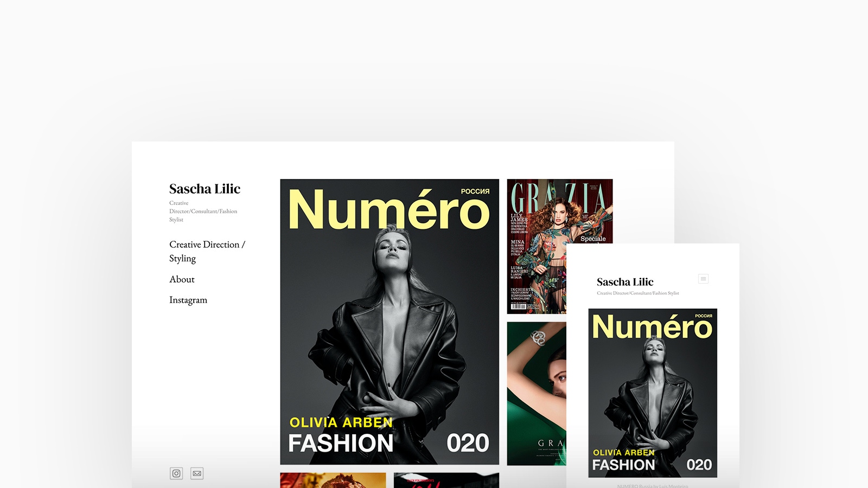The height and width of the screenshot is (488, 868).
Task: Click the mobile preview subtitle under Sascha Lilic
Action: (x=637, y=293)
